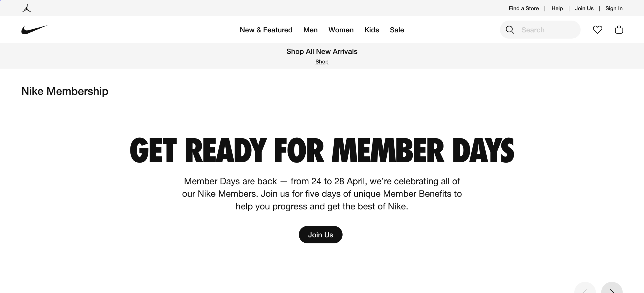Viewport: 644px width, 293px height.
Task: Open the Kids menu
Action: 371,30
